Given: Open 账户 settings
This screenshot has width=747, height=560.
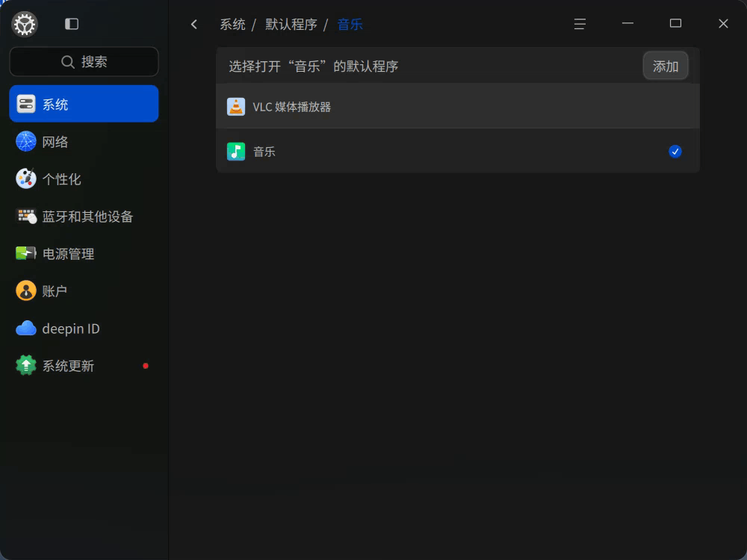Looking at the screenshot, I should [84, 291].
